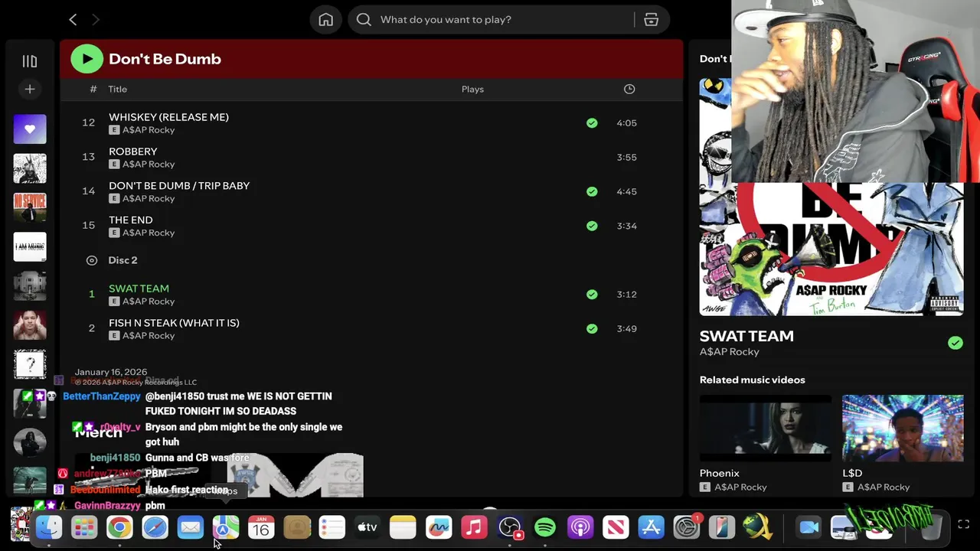Screen dimensions: 980x551
Task: Click the search magnifier icon
Action: click(364, 20)
